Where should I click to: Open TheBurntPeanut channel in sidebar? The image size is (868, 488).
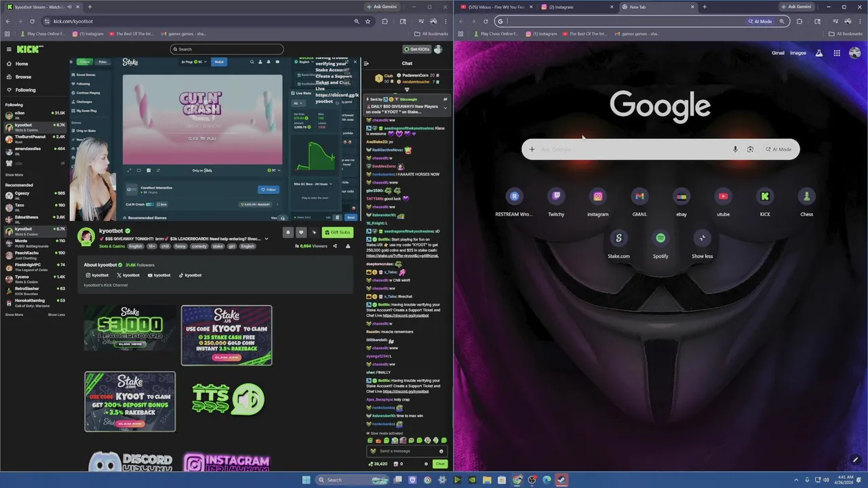35,138
